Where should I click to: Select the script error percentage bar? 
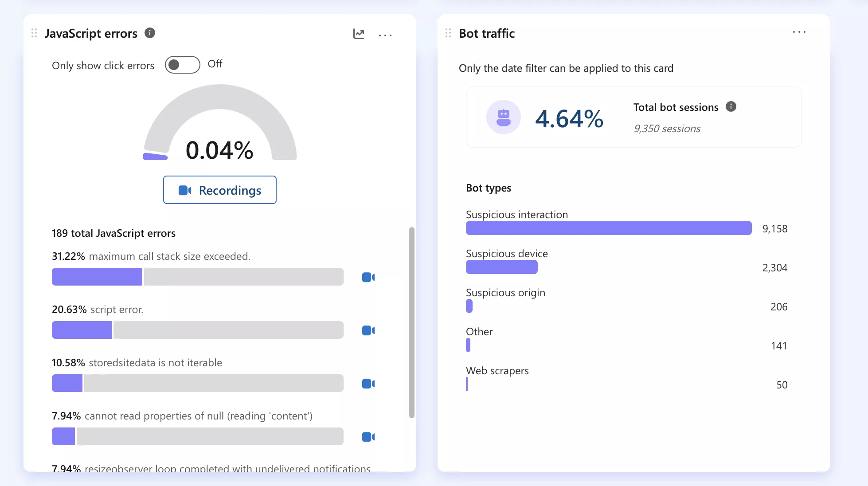point(197,330)
